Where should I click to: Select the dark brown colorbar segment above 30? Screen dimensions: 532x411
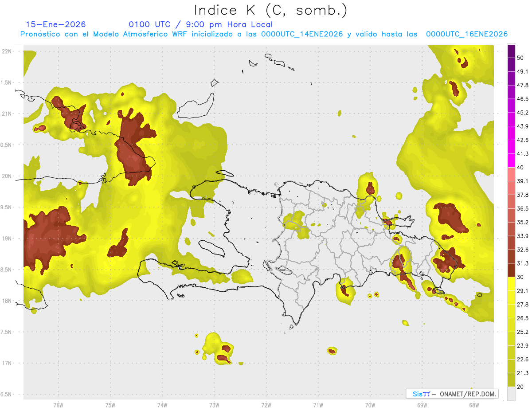point(512,270)
